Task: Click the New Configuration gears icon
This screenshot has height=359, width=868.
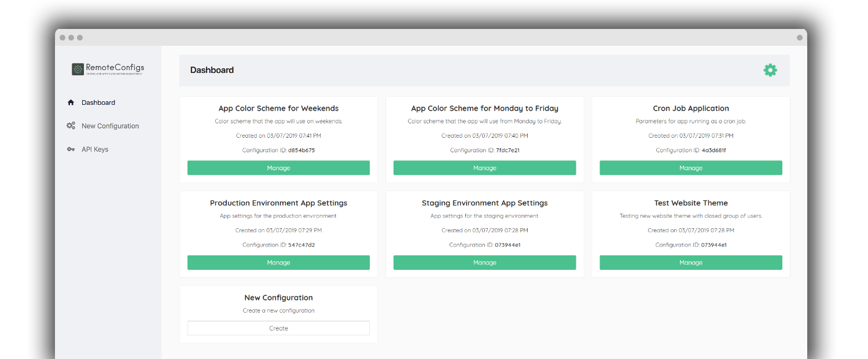Action: tap(71, 126)
